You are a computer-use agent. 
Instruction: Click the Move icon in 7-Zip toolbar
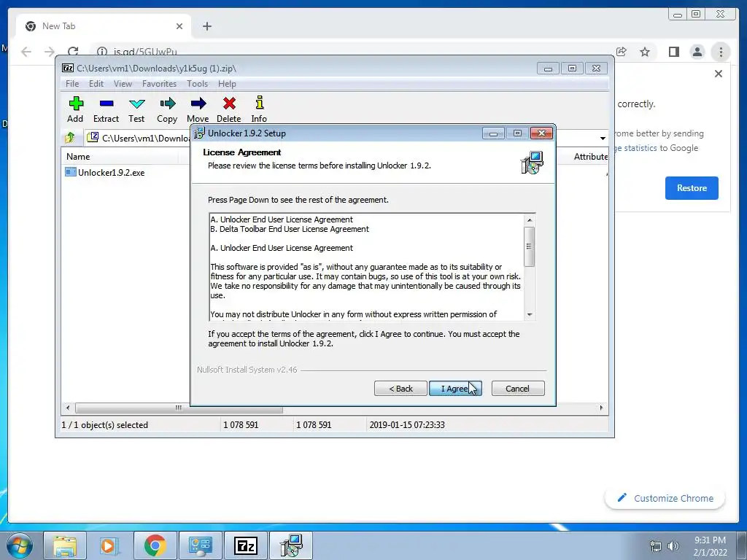pyautogui.click(x=198, y=109)
